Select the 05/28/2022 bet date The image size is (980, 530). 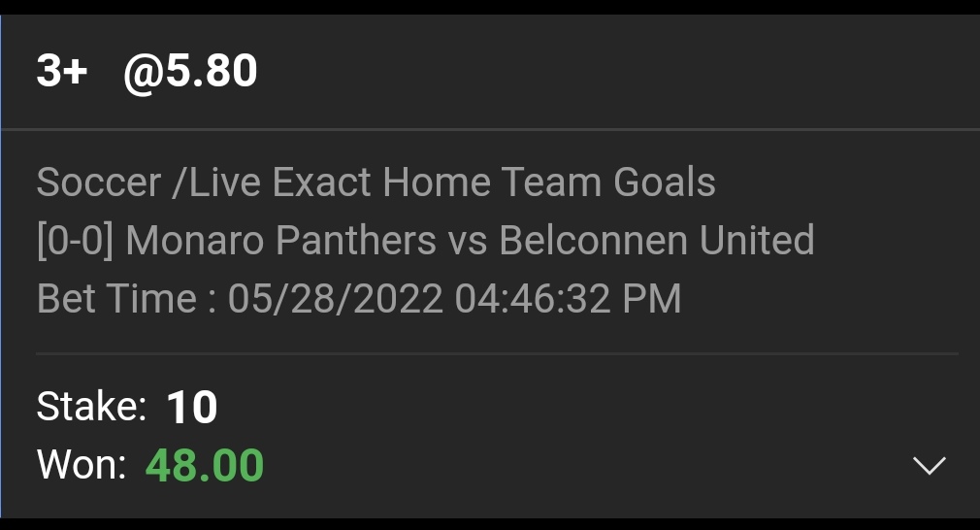[x=335, y=299]
